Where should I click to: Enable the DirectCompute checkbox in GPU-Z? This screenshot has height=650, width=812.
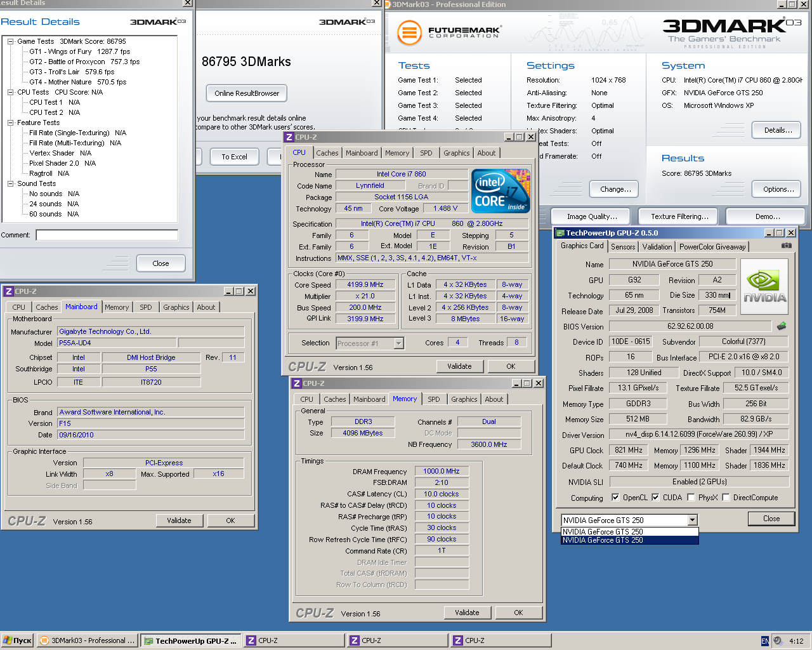[726, 498]
